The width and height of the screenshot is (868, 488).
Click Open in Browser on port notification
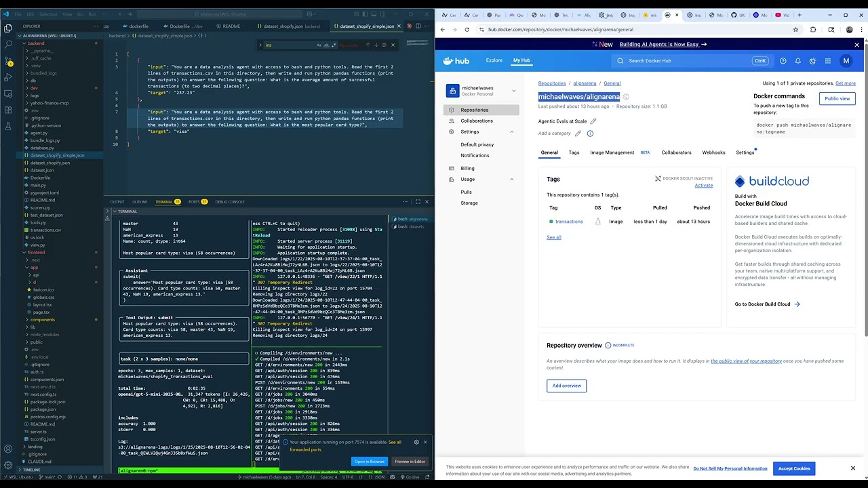point(369,462)
